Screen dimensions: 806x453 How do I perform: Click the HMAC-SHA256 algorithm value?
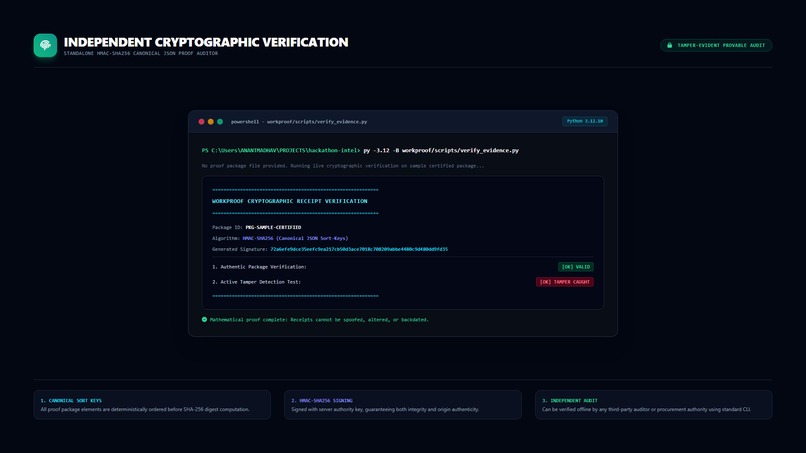[295, 238]
